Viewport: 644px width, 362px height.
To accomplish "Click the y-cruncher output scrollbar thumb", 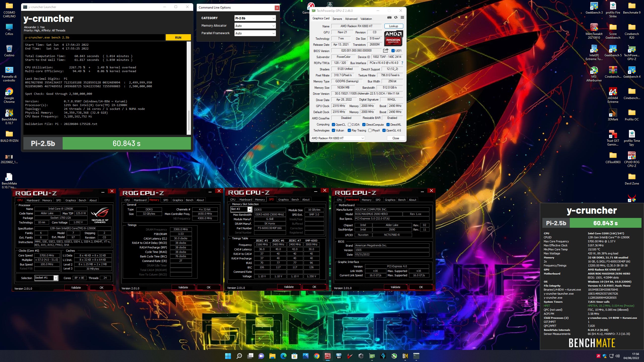I will click(x=189, y=121).
